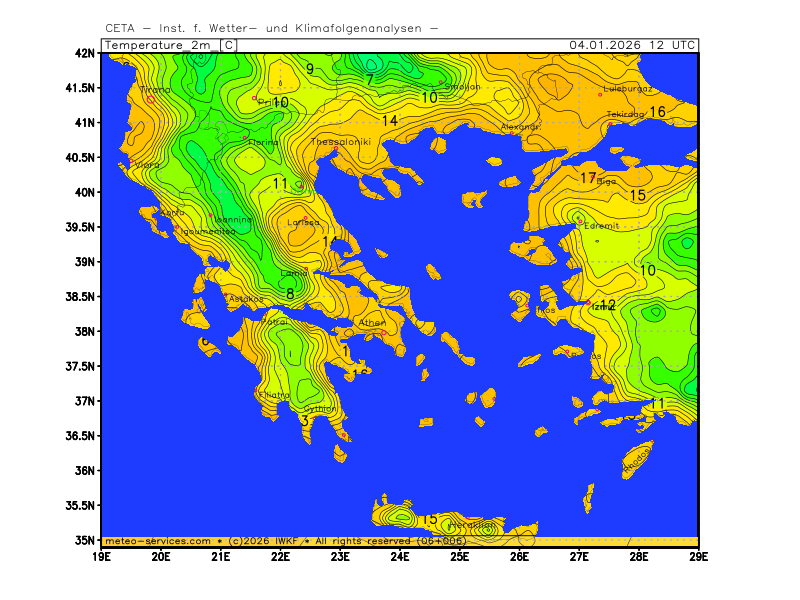Click the CETA institute header text

pos(271,28)
